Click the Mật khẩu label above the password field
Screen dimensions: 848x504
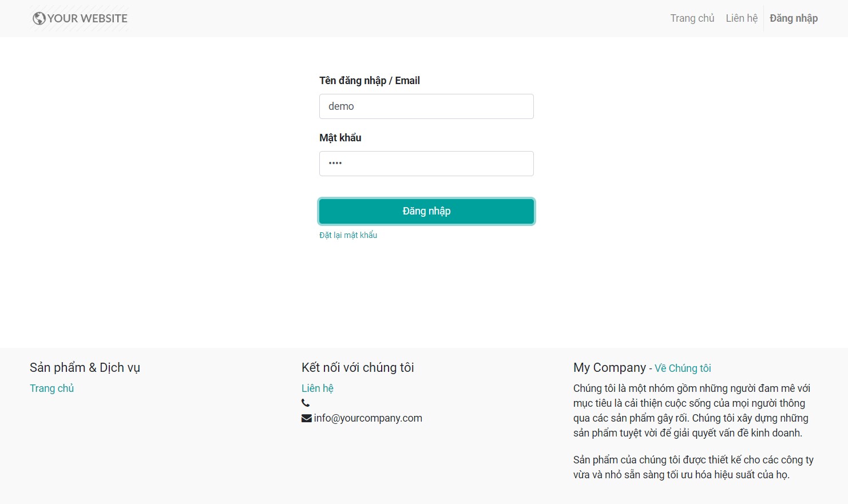pyautogui.click(x=340, y=138)
